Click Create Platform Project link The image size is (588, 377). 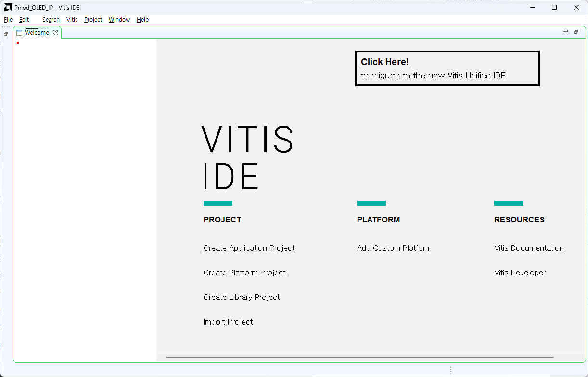tap(244, 273)
